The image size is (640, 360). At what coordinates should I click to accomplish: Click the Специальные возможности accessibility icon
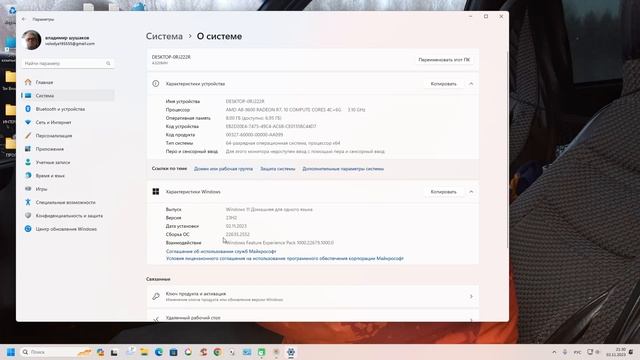pos(28,202)
